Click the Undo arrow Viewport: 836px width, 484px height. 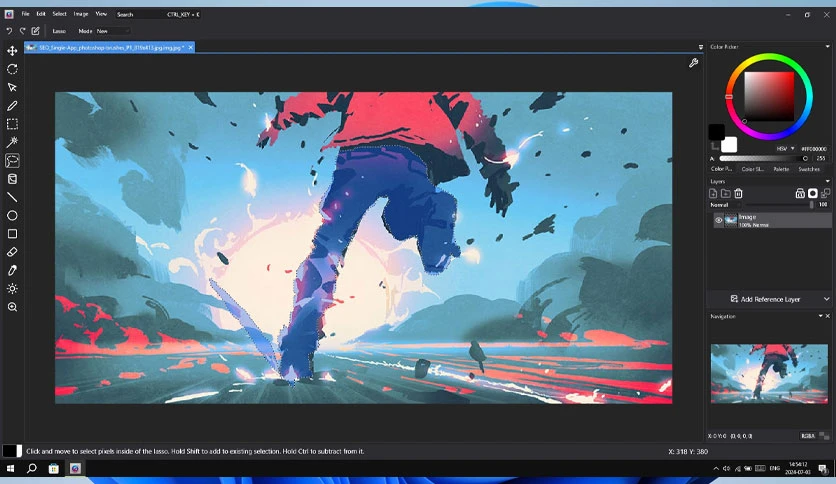tap(9, 31)
